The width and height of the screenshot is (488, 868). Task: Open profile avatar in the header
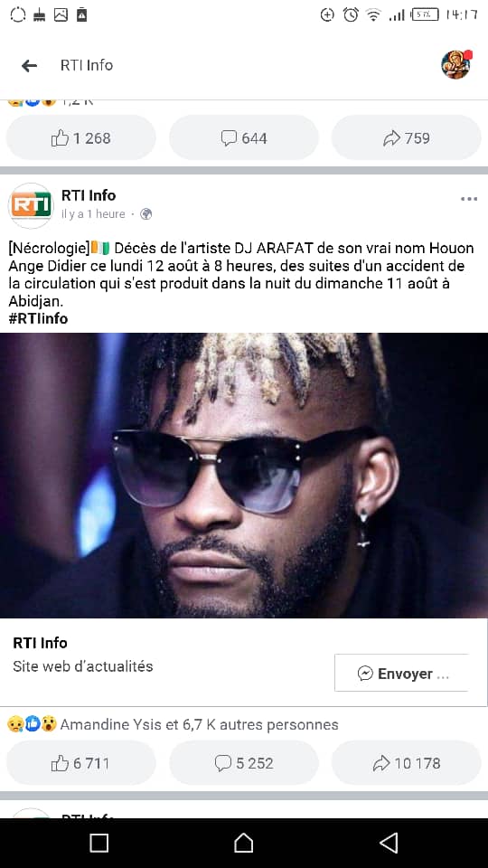[456, 65]
